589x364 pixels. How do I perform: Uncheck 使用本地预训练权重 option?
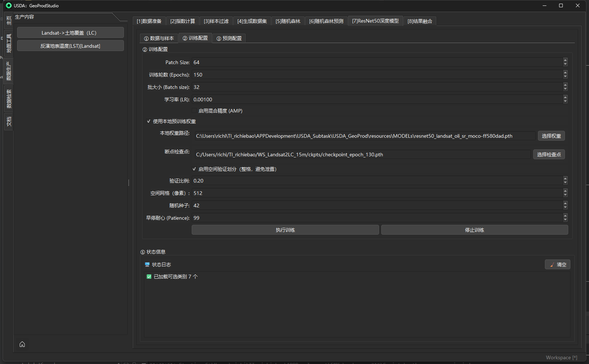coord(149,121)
